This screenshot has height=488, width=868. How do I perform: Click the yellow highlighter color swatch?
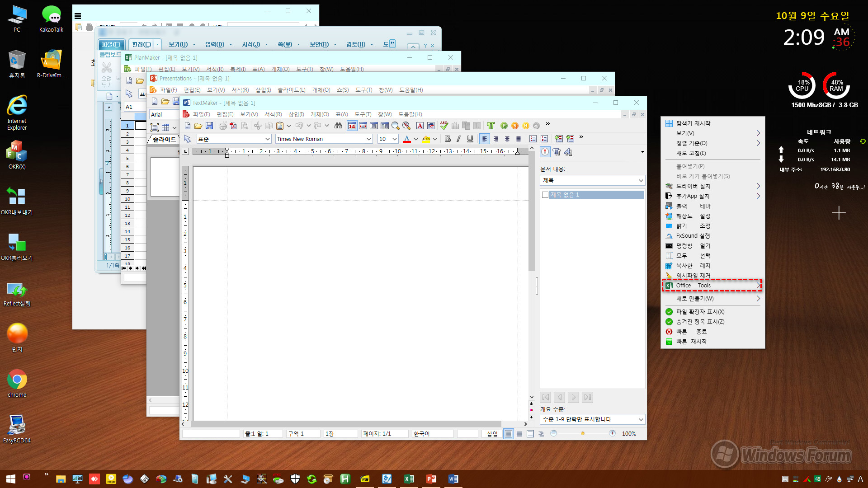coord(426,139)
